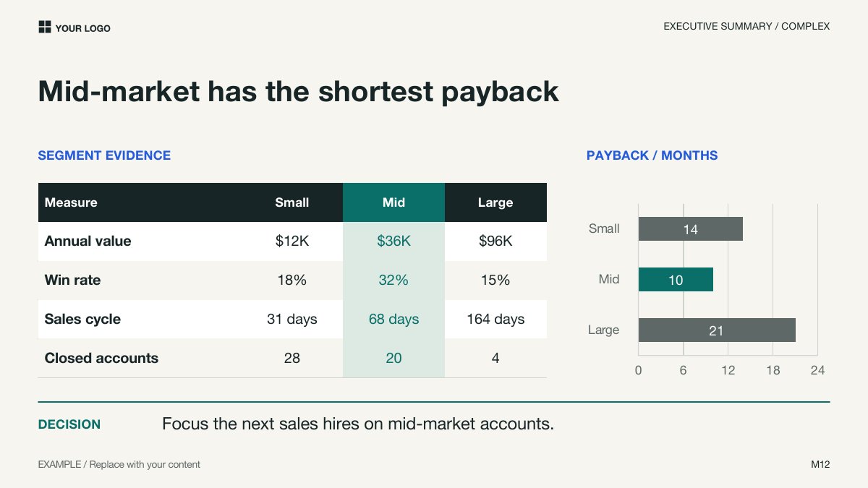Screen dimensions: 868x488
Task: Click the '0' tick on chart axis
Action: pyautogui.click(x=638, y=370)
